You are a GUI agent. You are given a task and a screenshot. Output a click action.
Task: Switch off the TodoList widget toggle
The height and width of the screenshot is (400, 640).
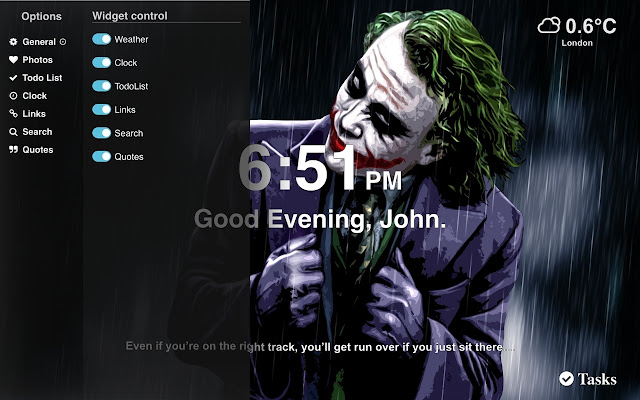click(101, 86)
